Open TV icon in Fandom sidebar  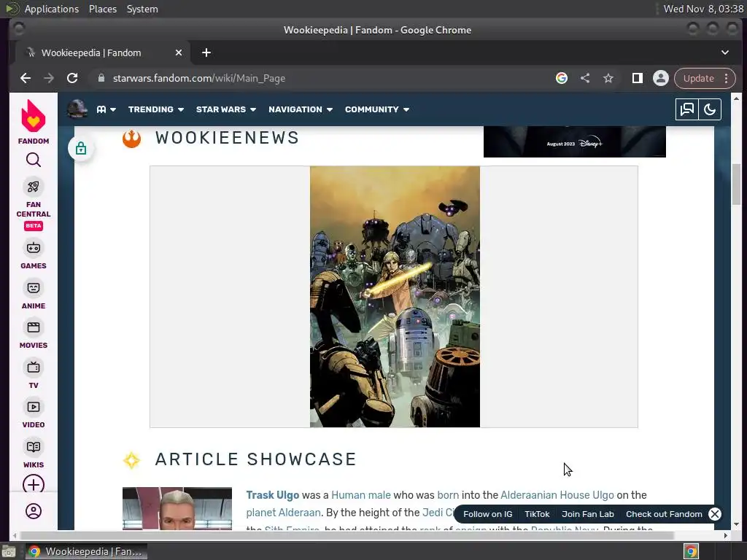point(34,367)
